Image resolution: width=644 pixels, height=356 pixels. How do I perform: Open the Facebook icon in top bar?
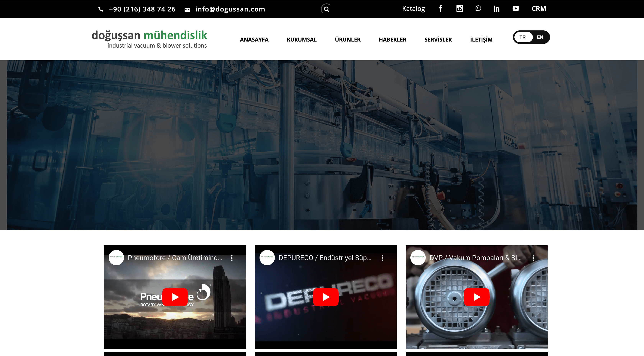(x=440, y=9)
